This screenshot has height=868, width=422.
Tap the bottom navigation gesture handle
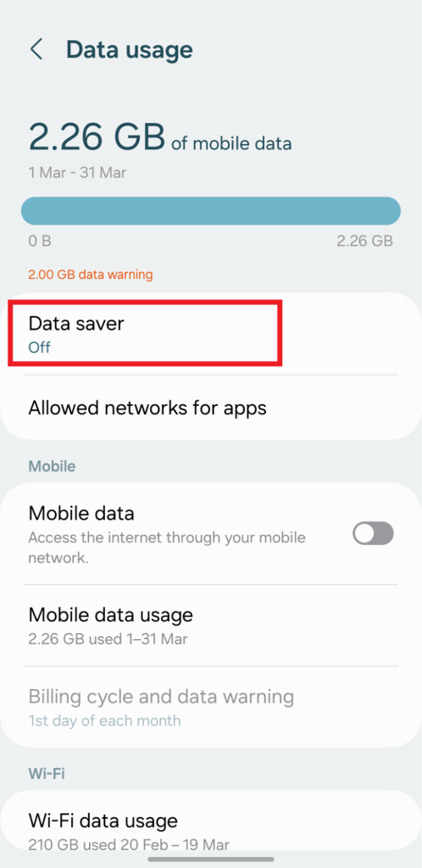pyautogui.click(x=211, y=860)
